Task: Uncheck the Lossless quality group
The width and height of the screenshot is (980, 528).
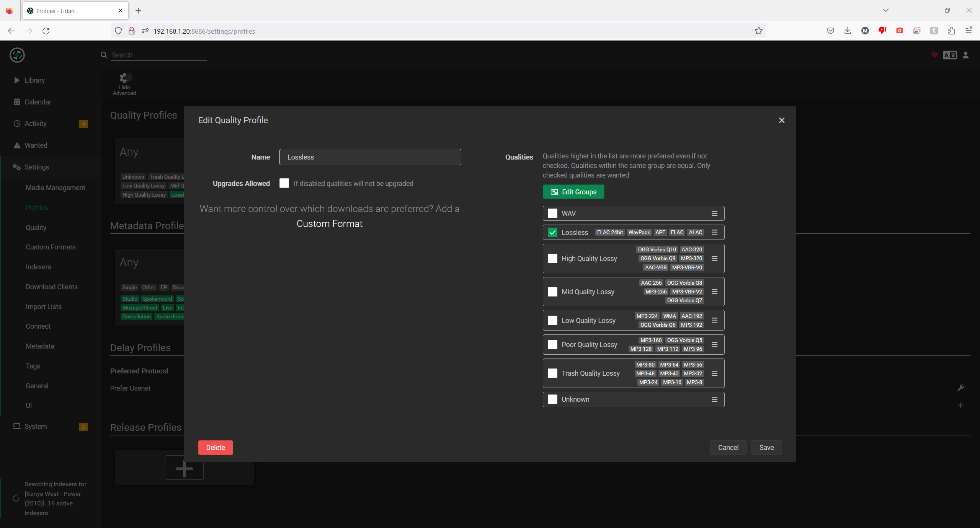Action: tap(552, 232)
